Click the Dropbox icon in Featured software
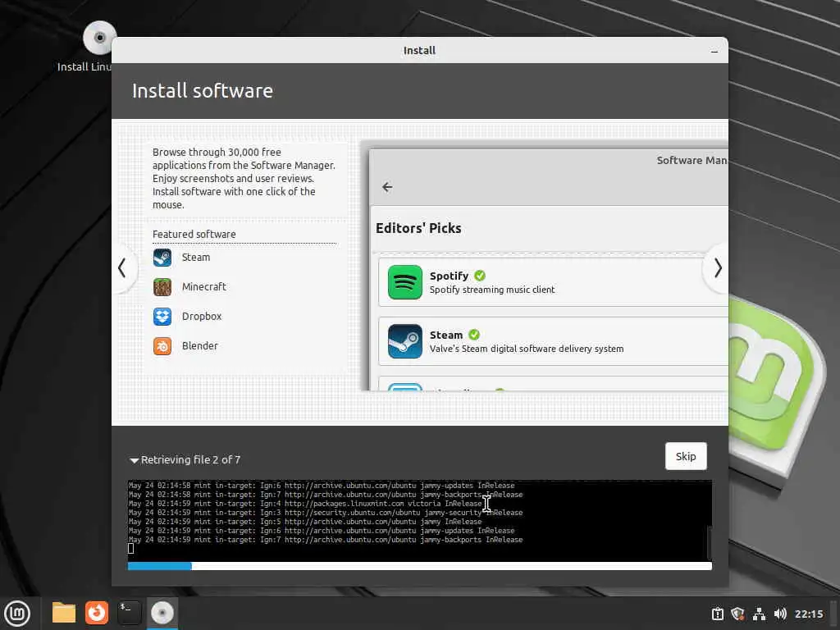 162,317
